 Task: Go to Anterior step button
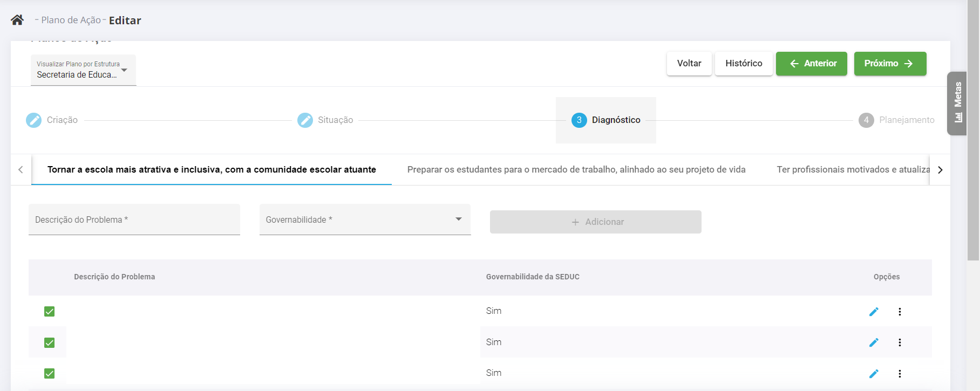[x=812, y=64]
